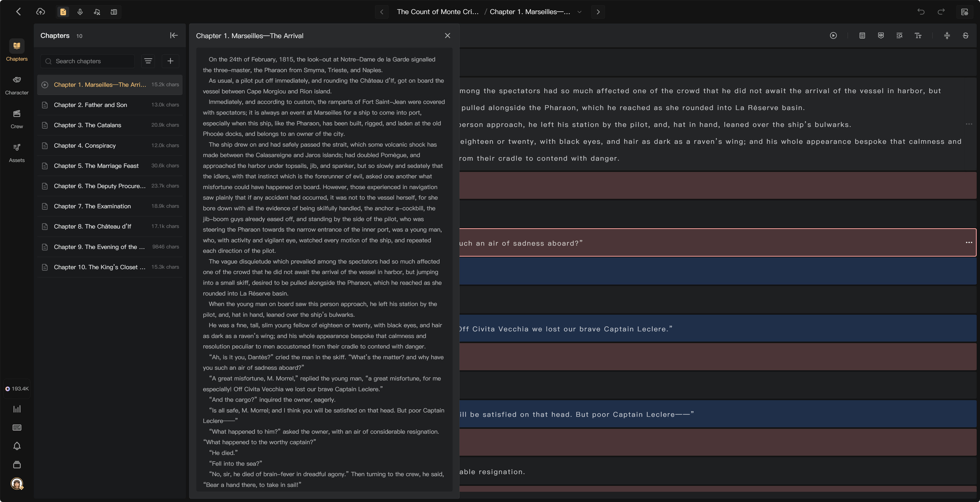This screenshot has width=980, height=502.
Task: Add a new chapter with plus button
Action: pyautogui.click(x=171, y=61)
